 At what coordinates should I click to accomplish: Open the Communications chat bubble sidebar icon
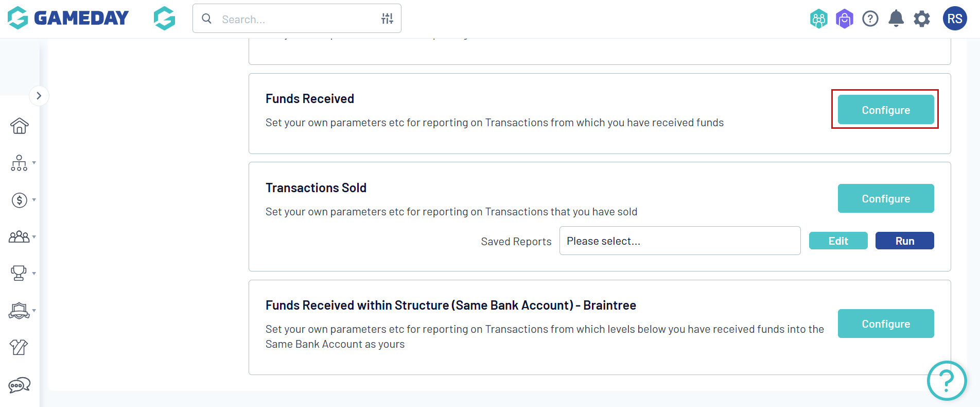pyautogui.click(x=19, y=385)
